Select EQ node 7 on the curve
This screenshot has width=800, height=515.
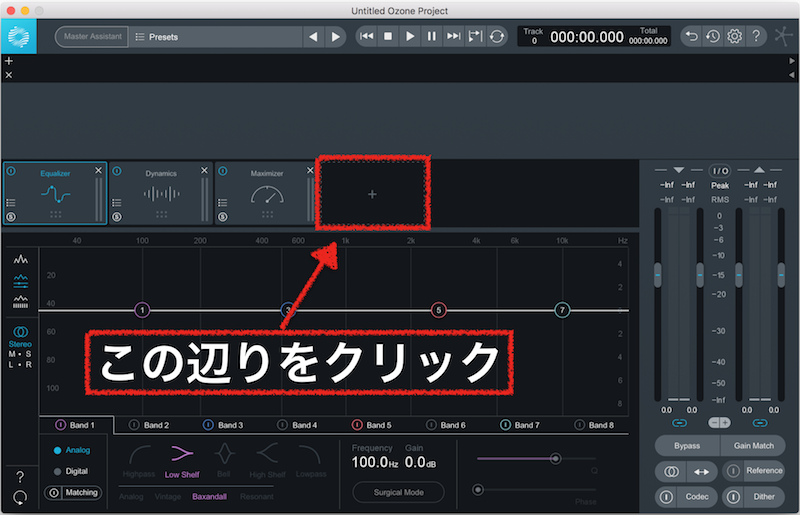pos(562,310)
